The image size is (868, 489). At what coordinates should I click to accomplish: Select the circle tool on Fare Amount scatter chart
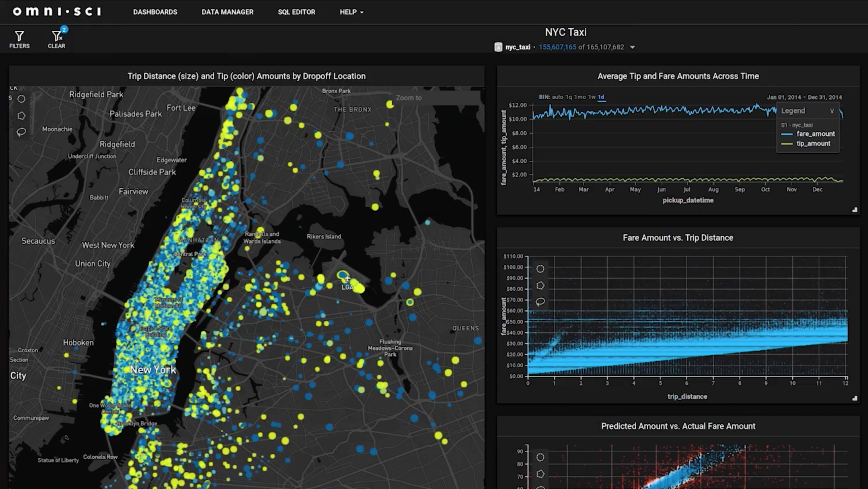(x=540, y=269)
